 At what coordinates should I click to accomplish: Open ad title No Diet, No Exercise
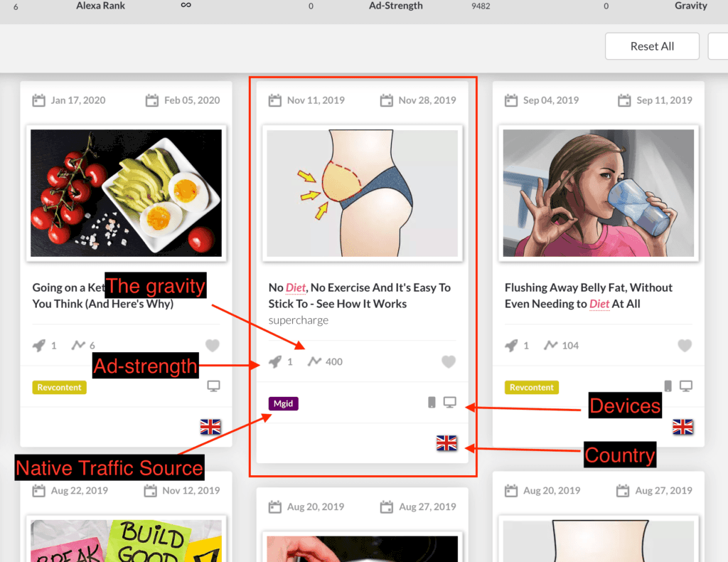pyautogui.click(x=359, y=295)
